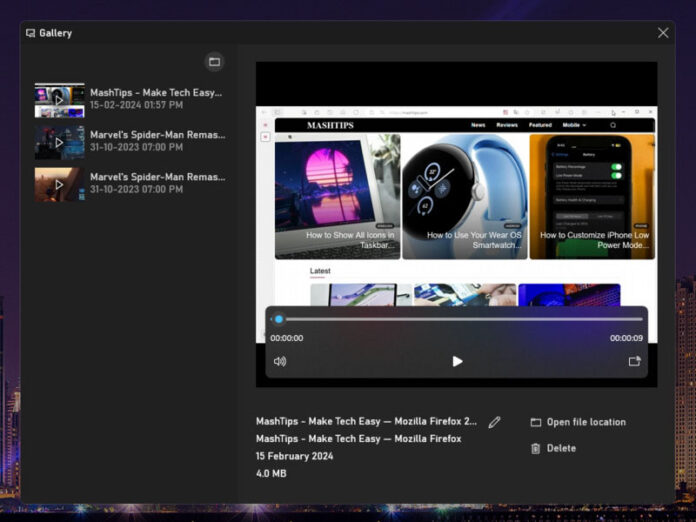The height and width of the screenshot is (522, 696).
Task: Click the Show All Icons in Taskbar card
Action: point(337,196)
